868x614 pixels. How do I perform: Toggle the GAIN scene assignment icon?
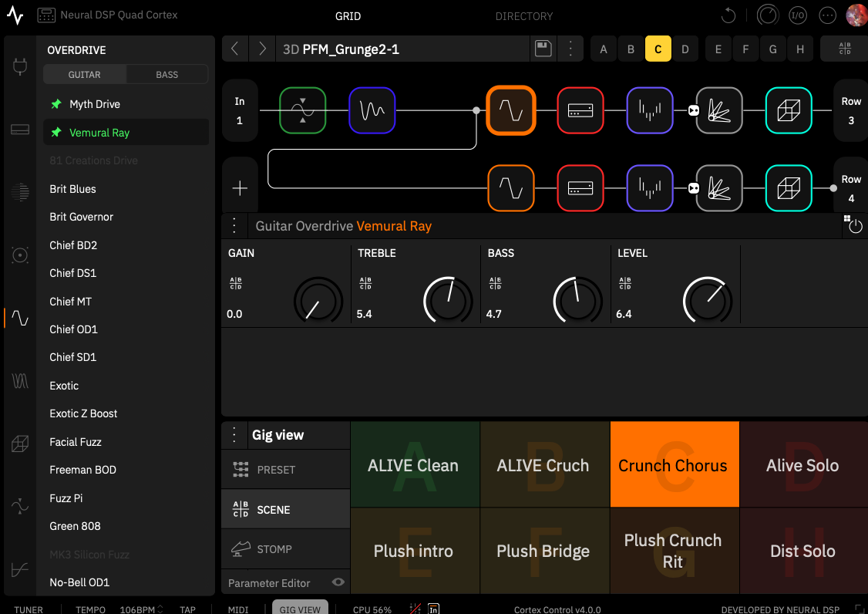235,283
